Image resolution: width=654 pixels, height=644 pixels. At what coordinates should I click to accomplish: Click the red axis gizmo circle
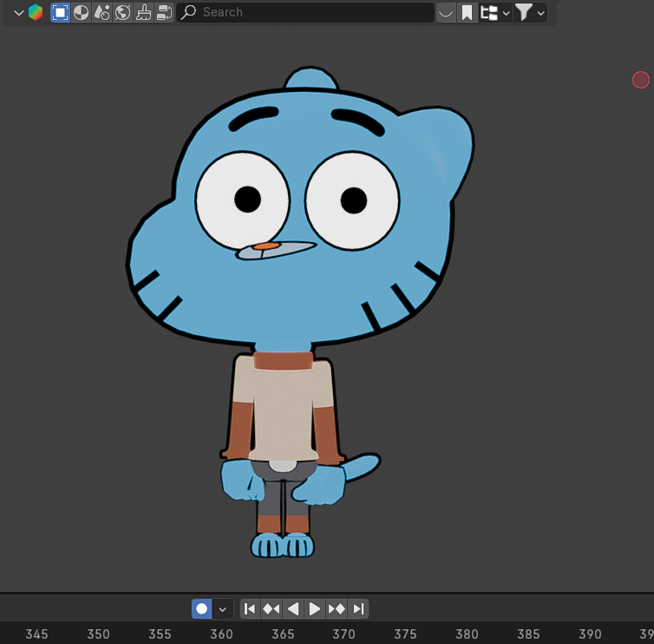(641, 80)
